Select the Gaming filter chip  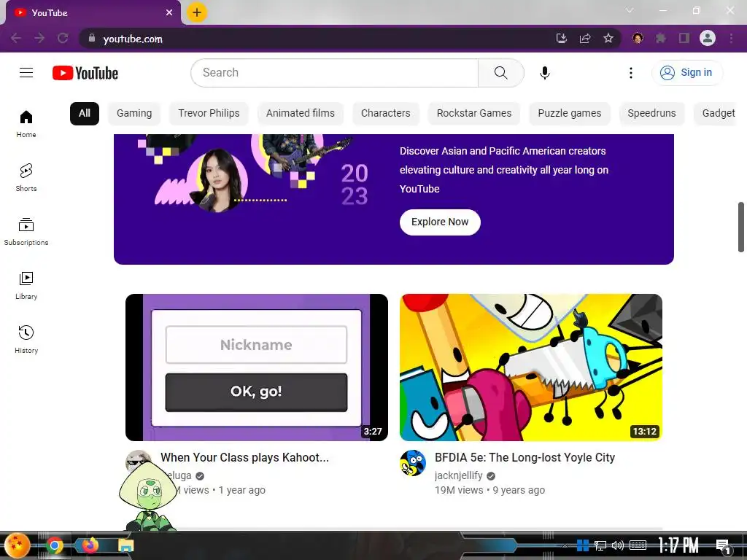coord(134,113)
